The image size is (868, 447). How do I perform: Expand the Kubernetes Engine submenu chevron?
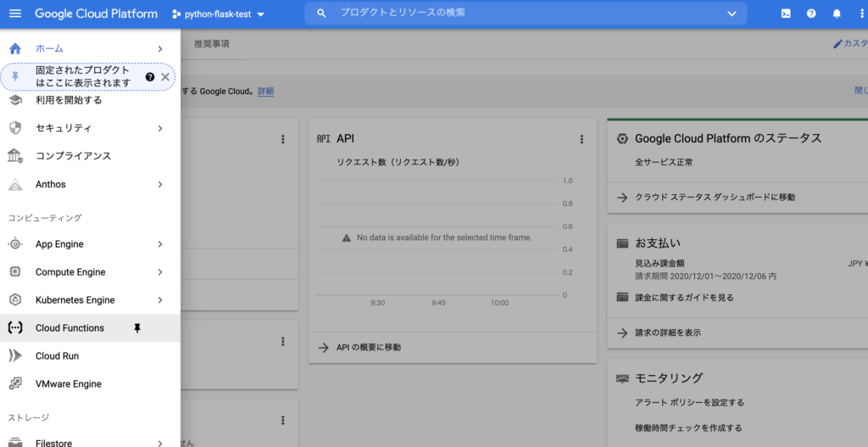(x=160, y=300)
